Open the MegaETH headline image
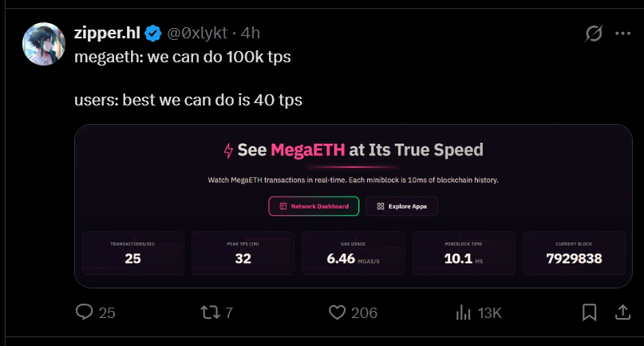Screen dimensions: 644x346 (x=353, y=150)
